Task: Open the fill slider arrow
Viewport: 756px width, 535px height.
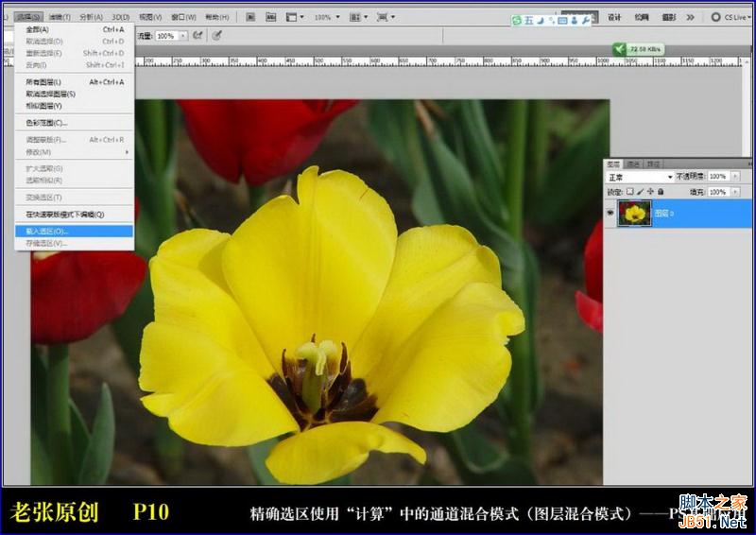Action: click(x=735, y=192)
